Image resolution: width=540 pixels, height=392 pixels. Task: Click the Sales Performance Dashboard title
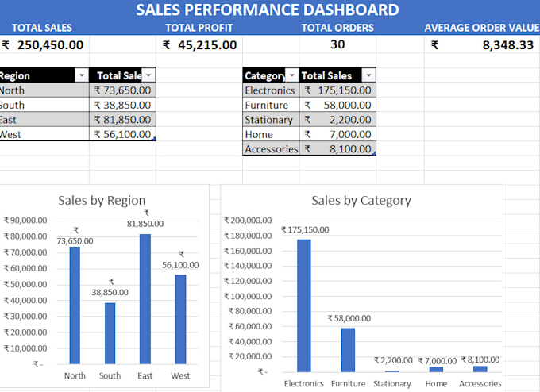[268, 10]
